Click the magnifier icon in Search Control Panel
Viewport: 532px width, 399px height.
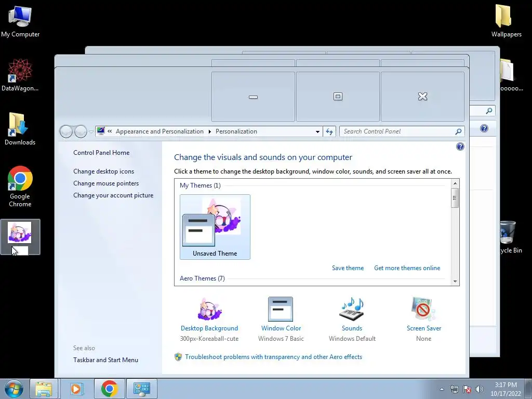pyautogui.click(x=458, y=131)
